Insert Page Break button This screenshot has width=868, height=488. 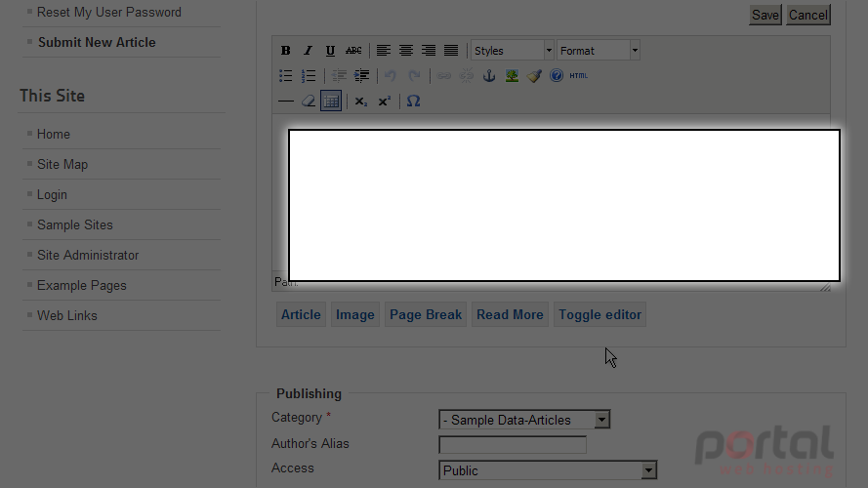click(426, 314)
